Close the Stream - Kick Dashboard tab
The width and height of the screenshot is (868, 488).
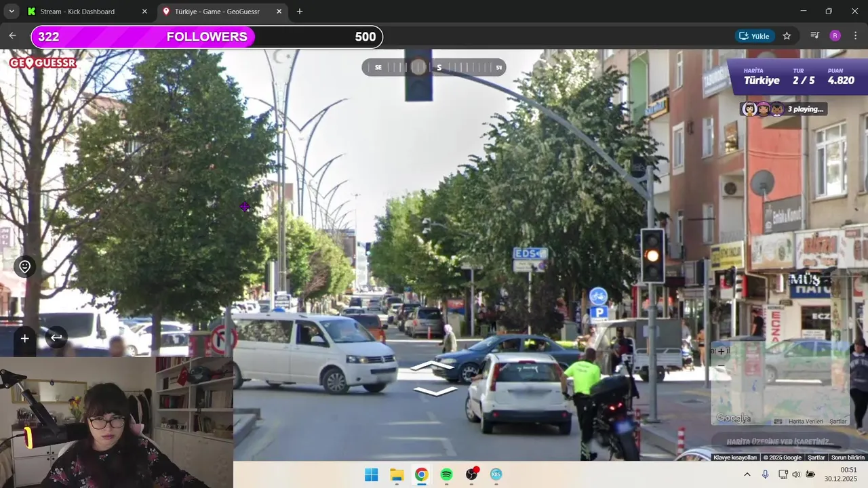pos(144,12)
